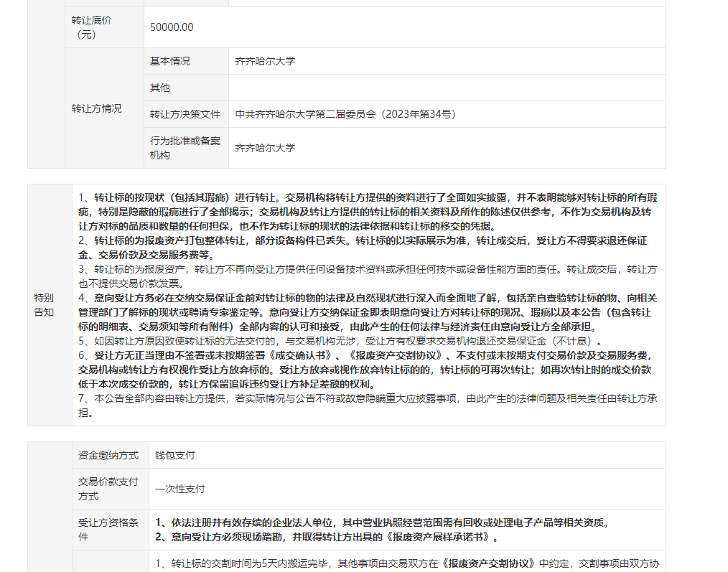Click the 一次性支付 value

[x=180, y=489]
